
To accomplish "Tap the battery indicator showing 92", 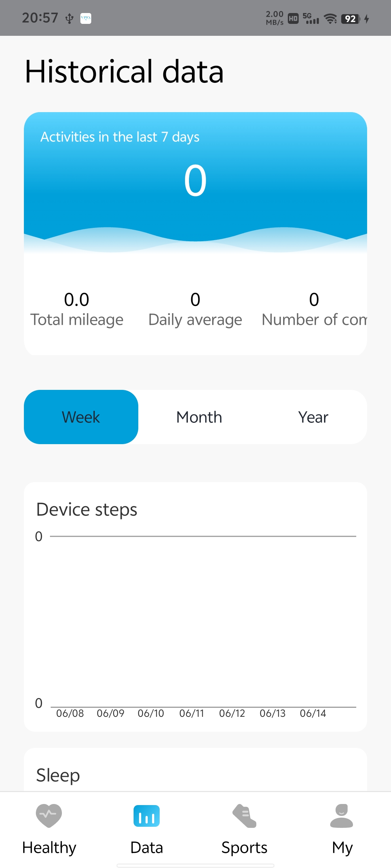I will [350, 18].
